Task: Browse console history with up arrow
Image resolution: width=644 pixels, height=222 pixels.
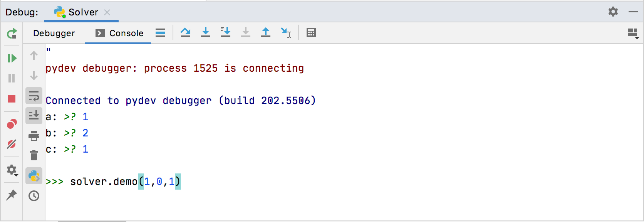Action: tap(34, 55)
